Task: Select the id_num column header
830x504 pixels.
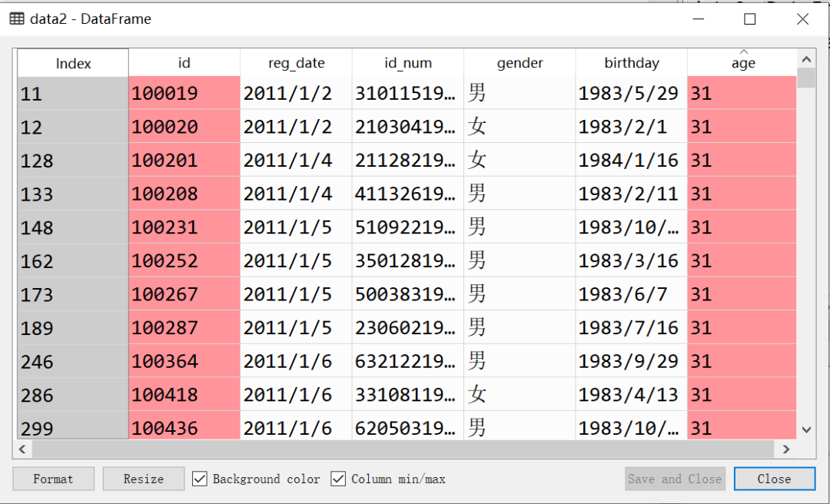Action: point(407,63)
